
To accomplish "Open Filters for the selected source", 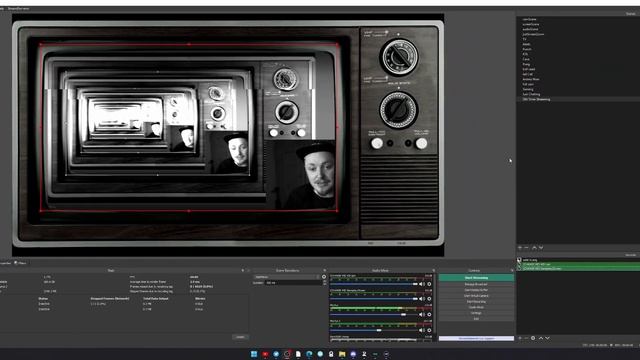I will (20, 263).
